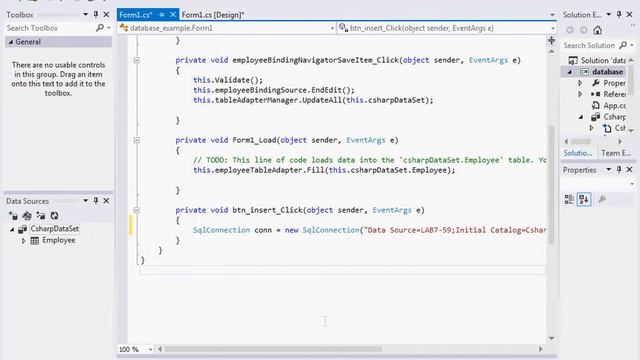The image size is (640, 360).
Task: Refresh the Data Sources list
Action: pyautogui.click(x=54, y=216)
